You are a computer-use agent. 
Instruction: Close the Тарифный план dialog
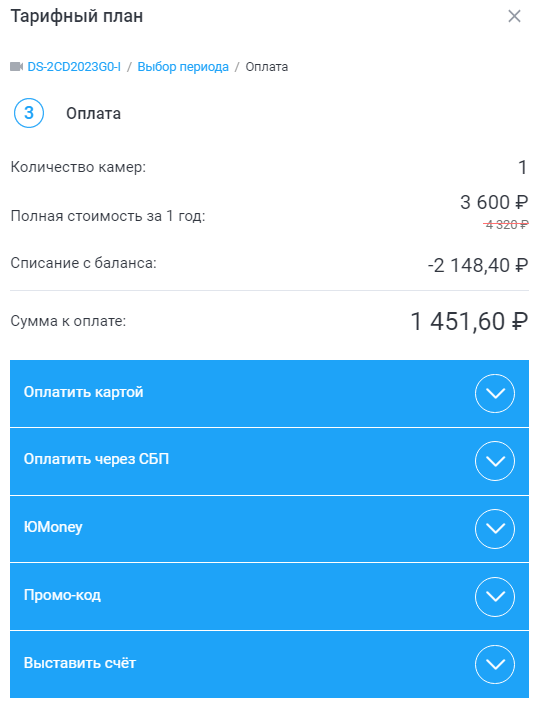click(x=514, y=17)
